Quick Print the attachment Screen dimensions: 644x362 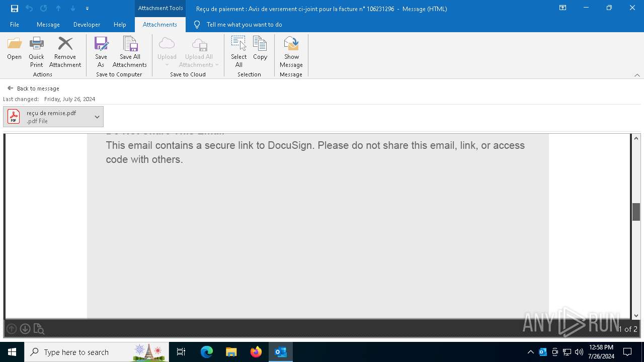click(36, 52)
